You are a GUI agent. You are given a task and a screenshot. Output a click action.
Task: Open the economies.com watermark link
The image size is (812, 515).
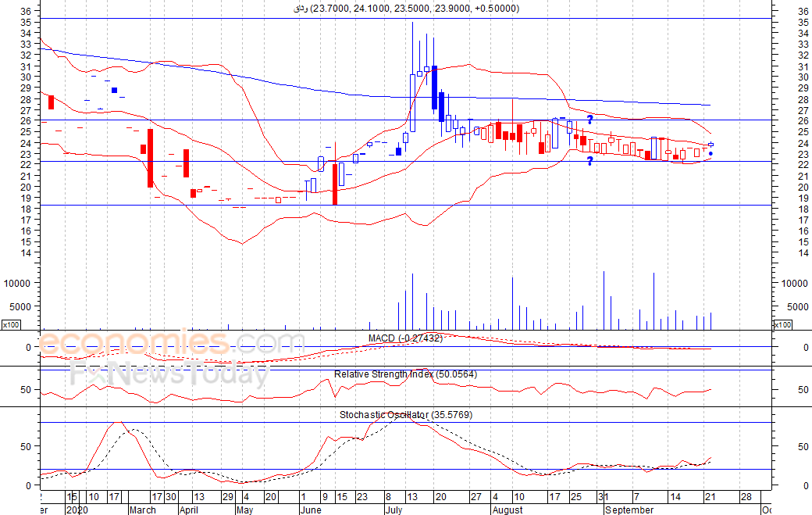(160, 343)
